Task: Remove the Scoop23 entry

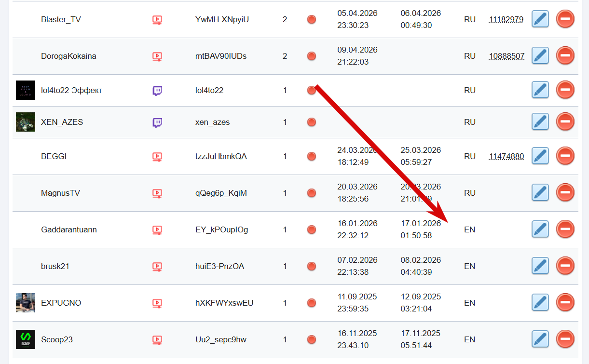Action: tap(565, 339)
